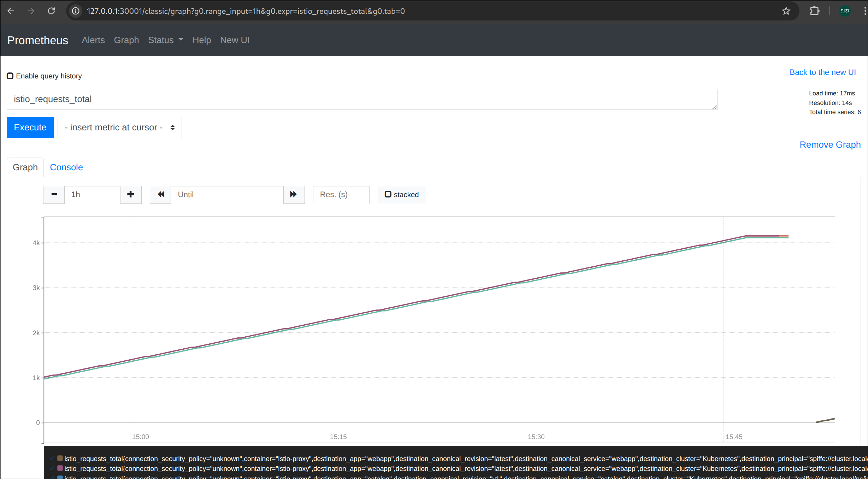Focus the istio_requests_total expression field

tap(362, 99)
